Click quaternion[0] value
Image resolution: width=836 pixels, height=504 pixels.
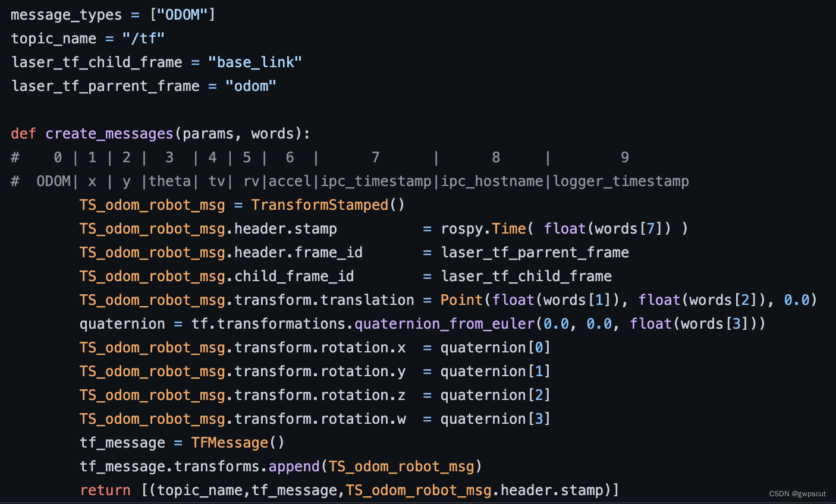click(x=496, y=348)
